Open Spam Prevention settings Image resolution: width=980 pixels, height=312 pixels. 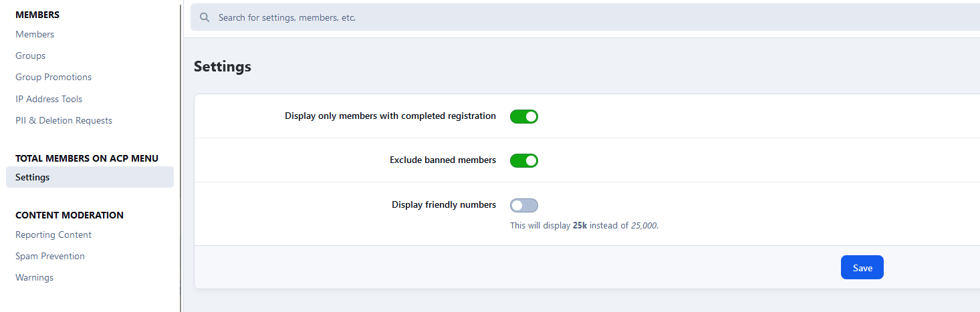[x=50, y=256]
